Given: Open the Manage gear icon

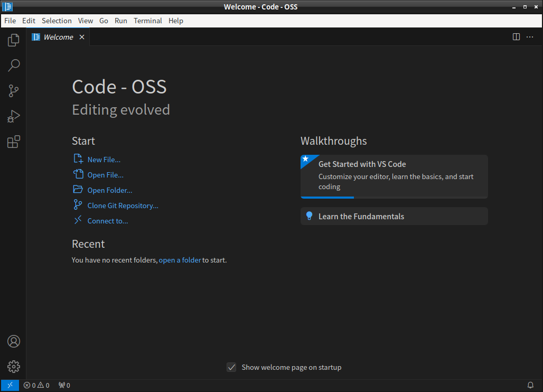Looking at the screenshot, I should click(x=14, y=367).
